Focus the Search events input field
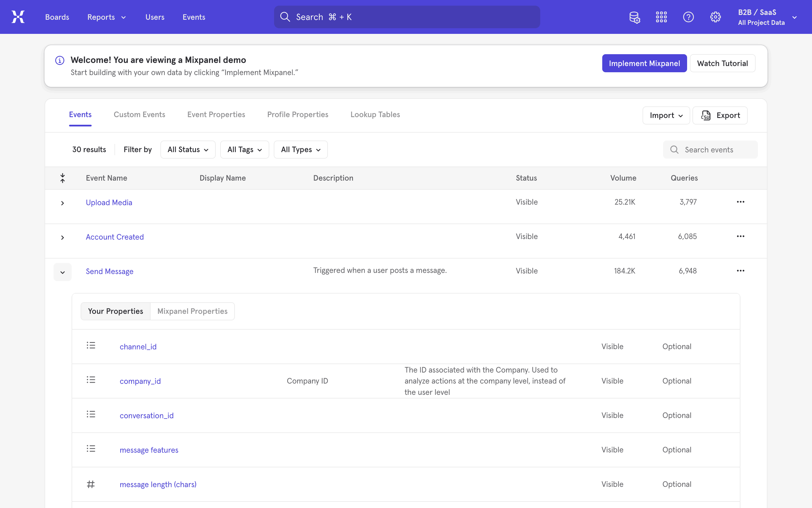 point(710,150)
